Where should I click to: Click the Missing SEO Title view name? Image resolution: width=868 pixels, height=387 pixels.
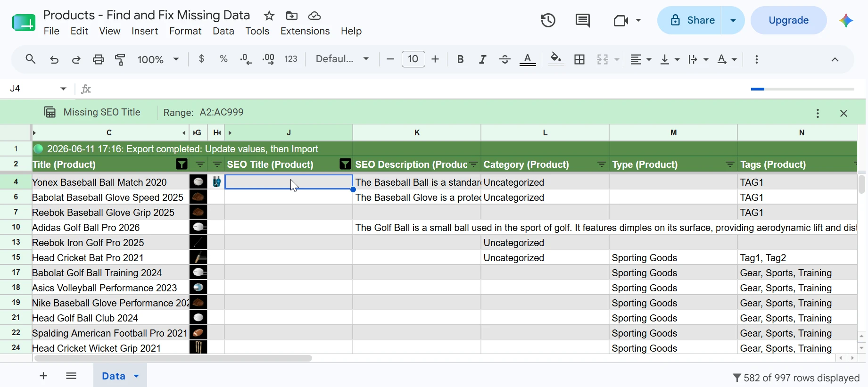click(x=102, y=112)
